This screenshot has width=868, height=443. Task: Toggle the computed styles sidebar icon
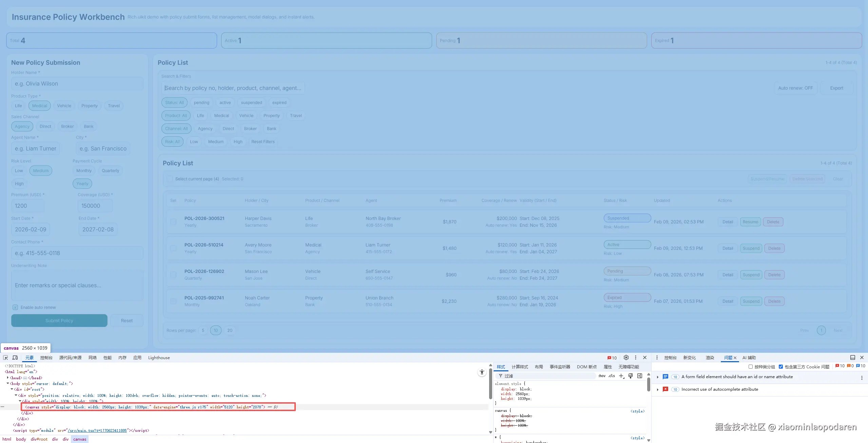640,376
